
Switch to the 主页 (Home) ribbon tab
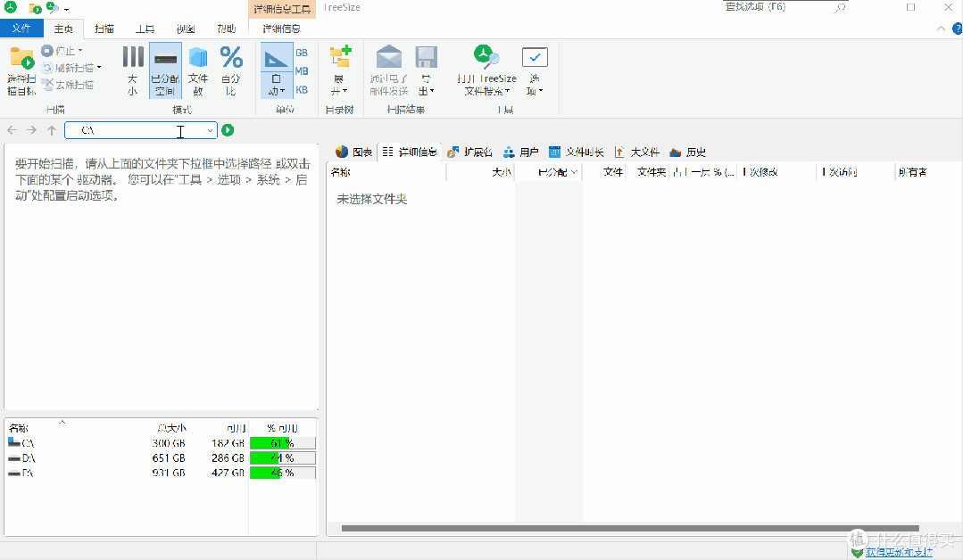[x=63, y=29]
